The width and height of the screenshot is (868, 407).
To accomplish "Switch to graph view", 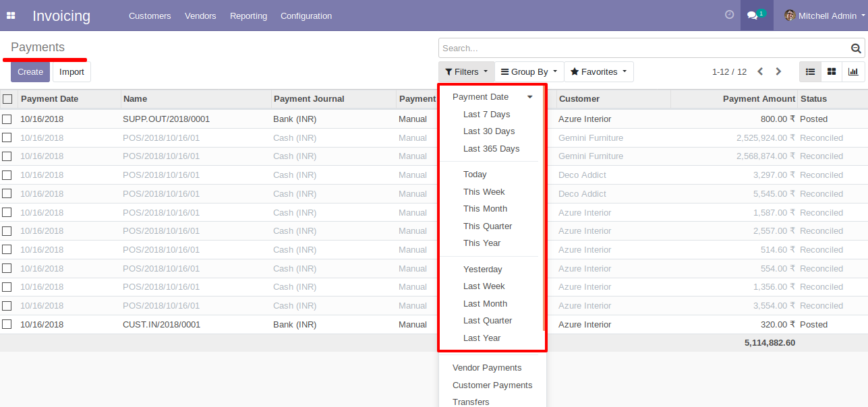I will 853,71.
